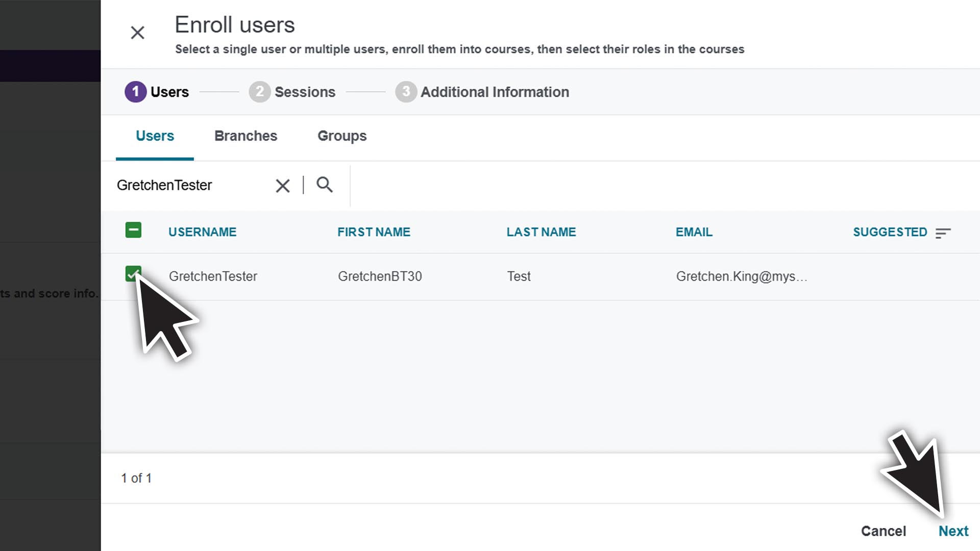This screenshot has width=980, height=551.
Task: Switch to the Branches tab
Action: tap(246, 136)
